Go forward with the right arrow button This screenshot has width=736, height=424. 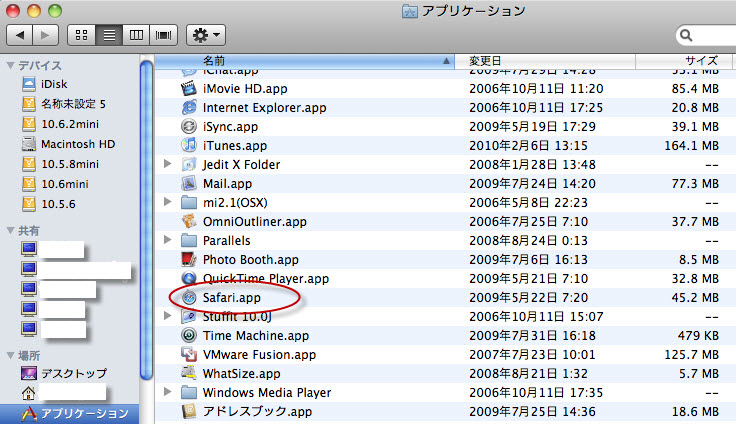46,35
